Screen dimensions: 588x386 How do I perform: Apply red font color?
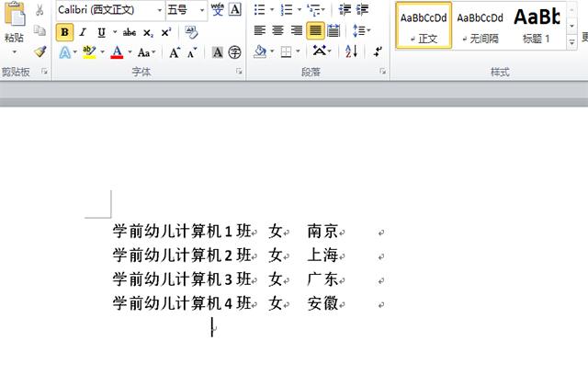pyautogui.click(x=117, y=52)
